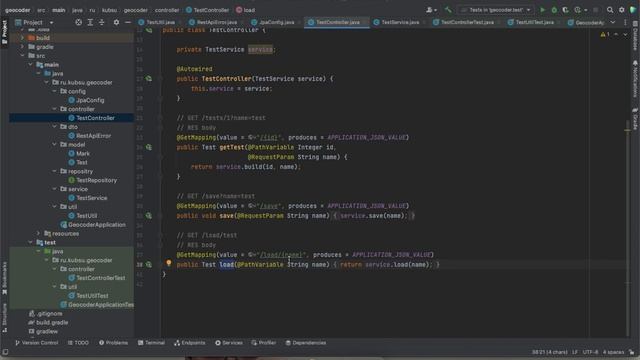The width and height of the screenshot is (640, 360).
Task: Open the Profiler tool window
Action: [264, 343]
